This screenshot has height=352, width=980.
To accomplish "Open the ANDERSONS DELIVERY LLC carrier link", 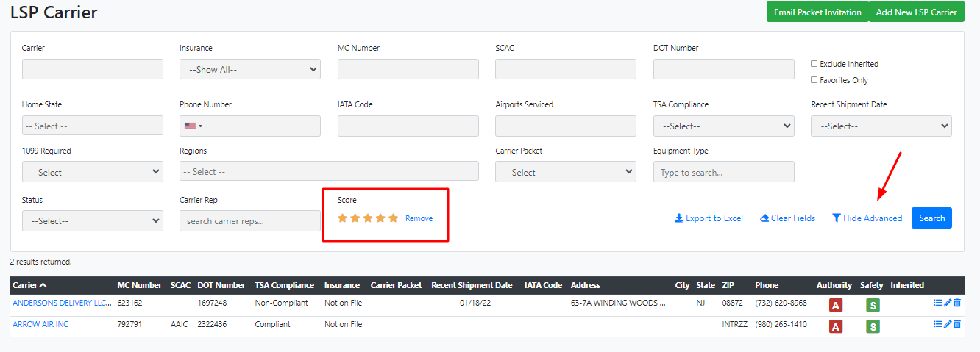I will (x=62, y=303).
